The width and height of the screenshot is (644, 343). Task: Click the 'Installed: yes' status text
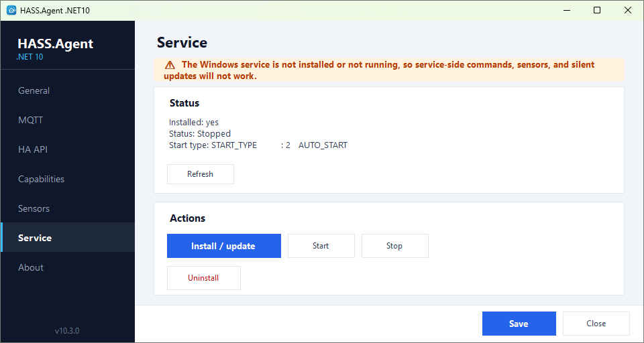194,123
